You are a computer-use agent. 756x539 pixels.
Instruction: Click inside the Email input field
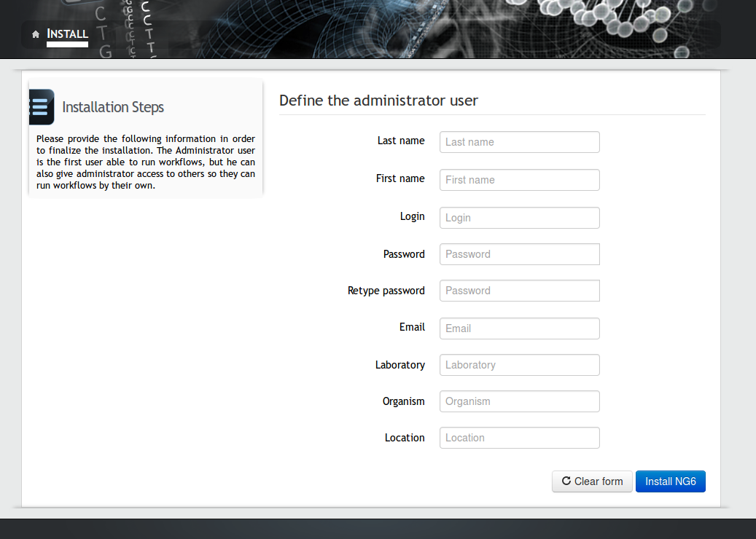click(x=519, y=328)
